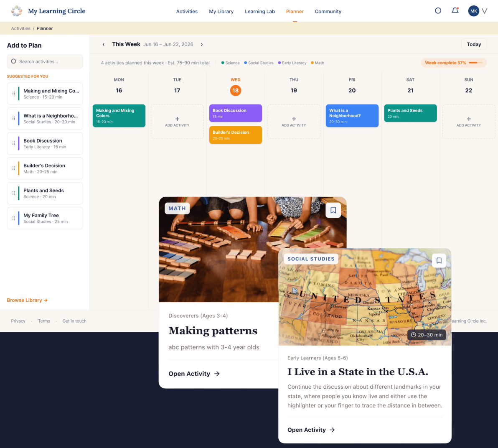Open What is a Neighborhood? Friday event
The image size is (498, 448).
(x=352, y=116)
